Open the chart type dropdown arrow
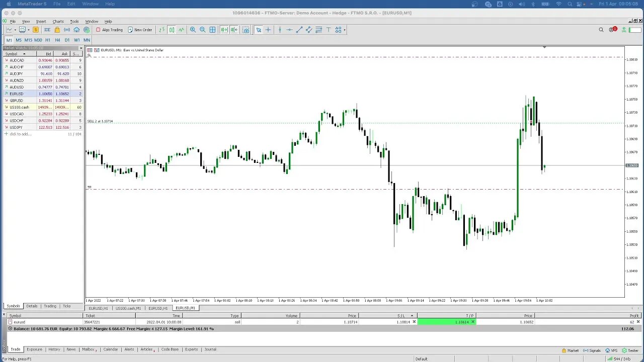Viewport: 644px width, 362px height. point(15,30)
